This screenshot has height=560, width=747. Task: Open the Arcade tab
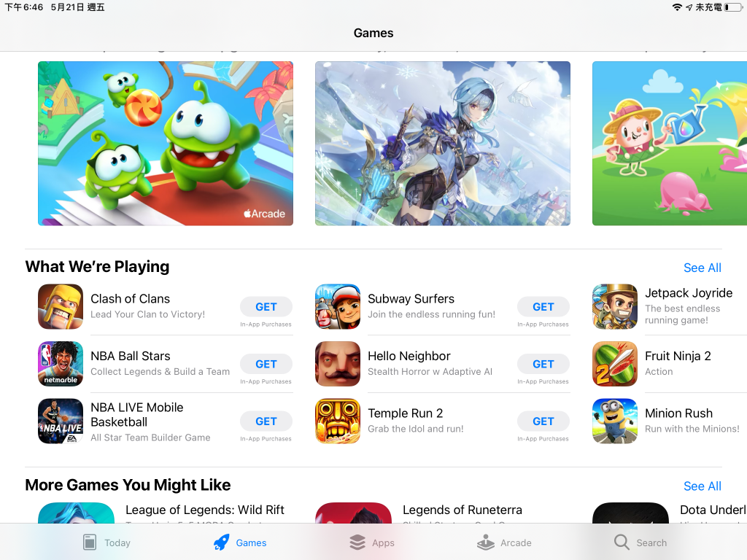(x=504, y=542)
